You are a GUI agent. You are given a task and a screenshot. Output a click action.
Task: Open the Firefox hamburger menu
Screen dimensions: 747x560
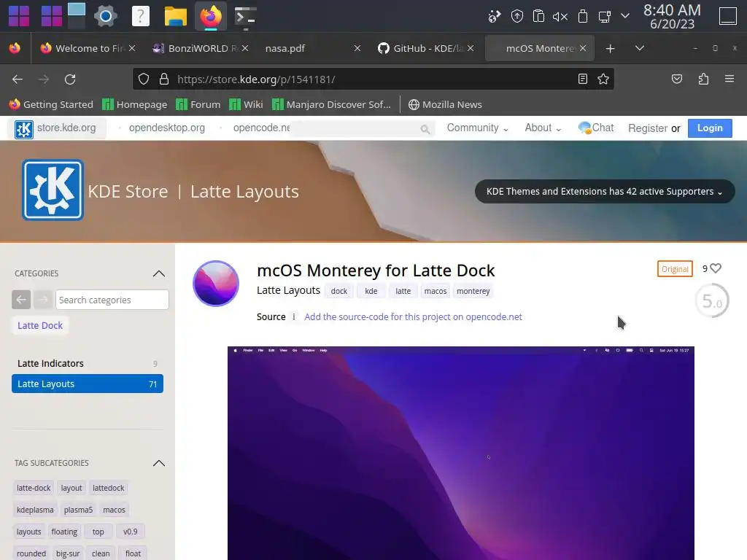(x=729, y=79)
